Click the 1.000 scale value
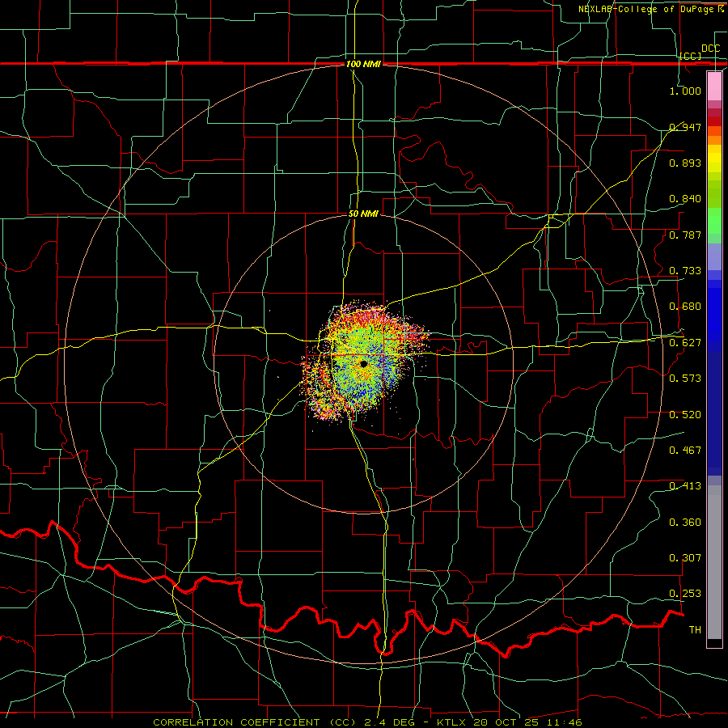728x728 pixels. (685, 91)
